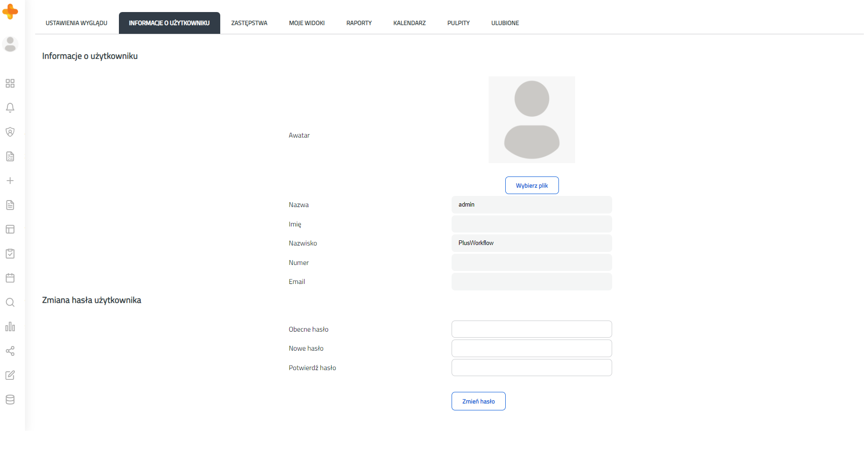The height and width of the screenshot is (453, 868).
Task: Click the plus create icon in sidebar
Action: (x=10, y=181)
